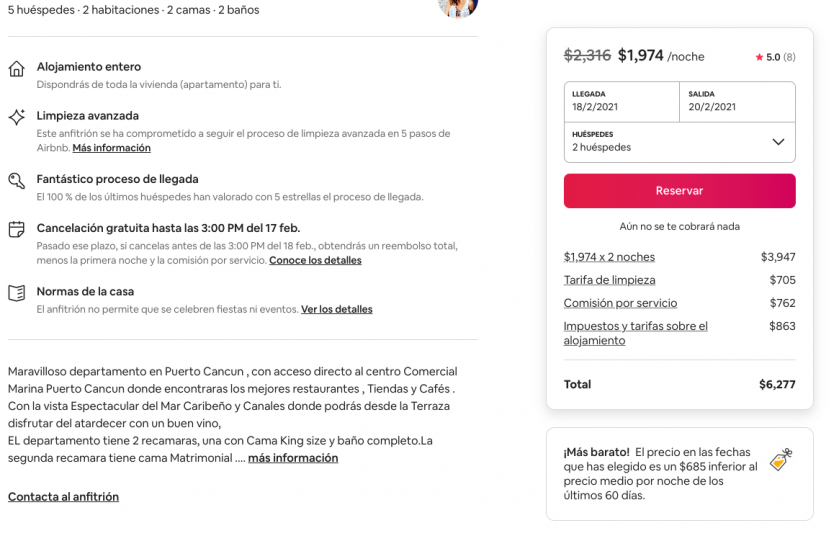Screen dimensions: 839x536
Task: Click the sparkle icon for Limpieza avanzada
Action: pos(16,117)
